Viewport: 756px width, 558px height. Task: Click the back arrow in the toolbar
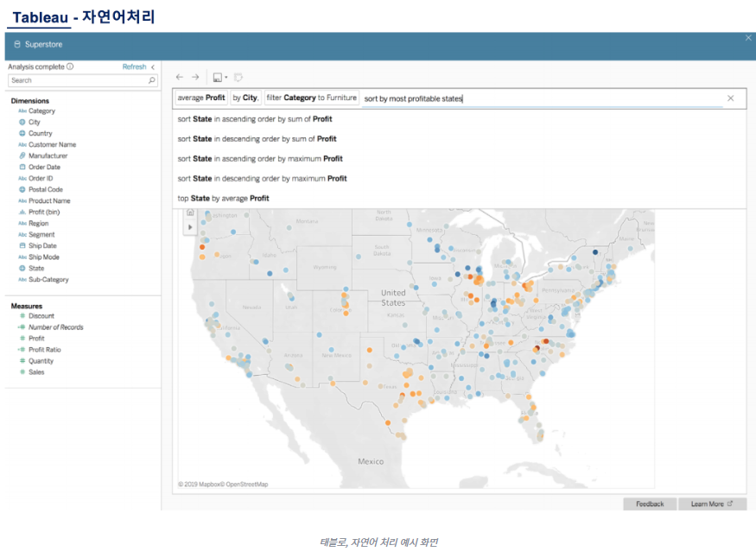(180, 77)
